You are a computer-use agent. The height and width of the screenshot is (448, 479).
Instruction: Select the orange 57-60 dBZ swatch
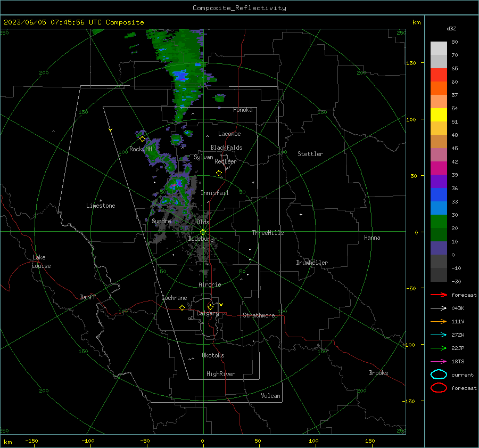pyautogui.click(x=439, y=88)
